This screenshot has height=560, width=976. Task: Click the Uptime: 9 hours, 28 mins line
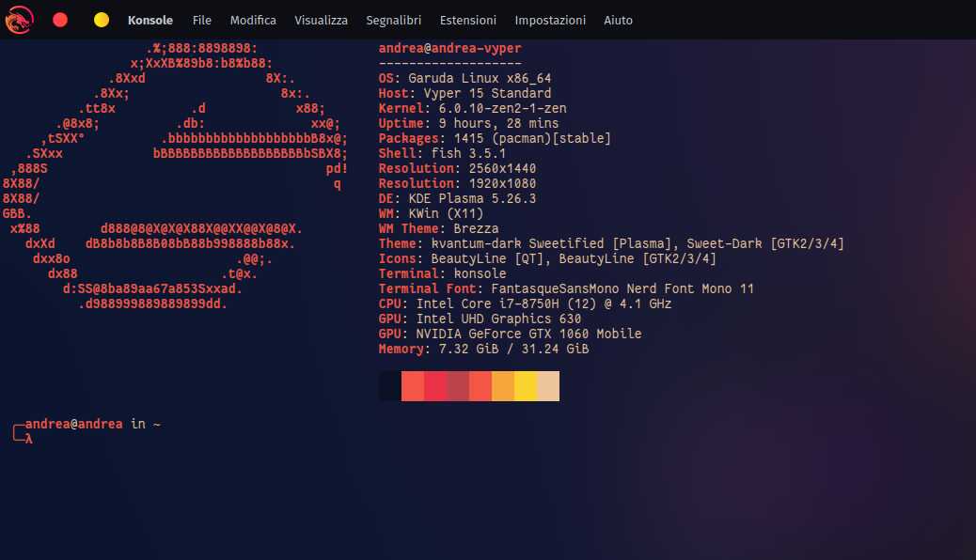(x=468, y=123)
